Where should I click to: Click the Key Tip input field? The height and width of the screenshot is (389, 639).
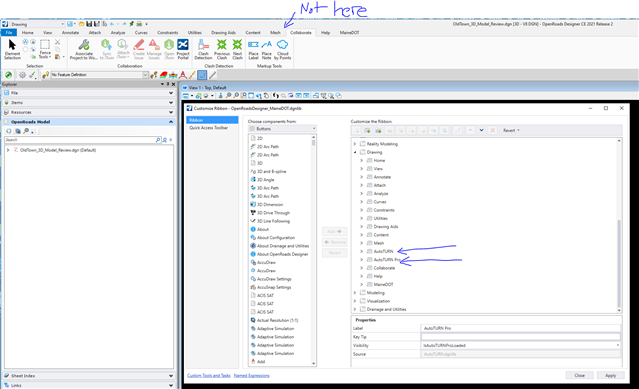(x=520, y=337)
